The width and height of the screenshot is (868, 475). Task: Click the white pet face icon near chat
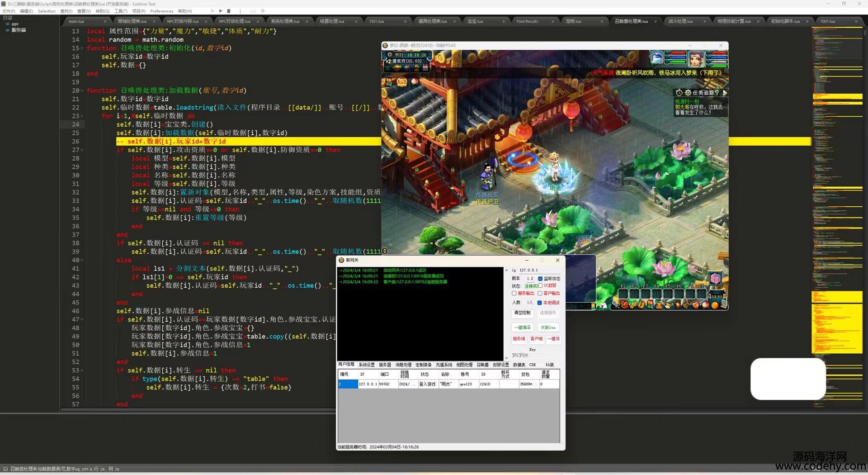603,306
